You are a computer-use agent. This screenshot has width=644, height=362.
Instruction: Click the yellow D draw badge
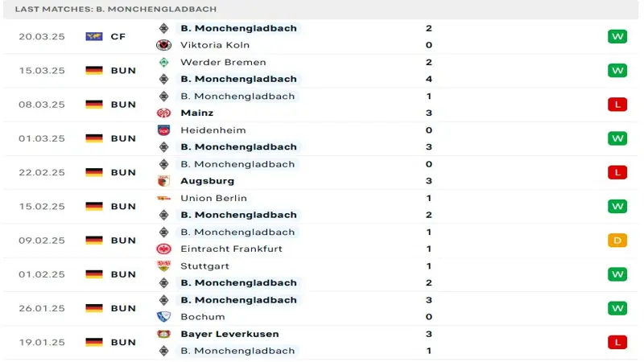(x=617, y=241)
